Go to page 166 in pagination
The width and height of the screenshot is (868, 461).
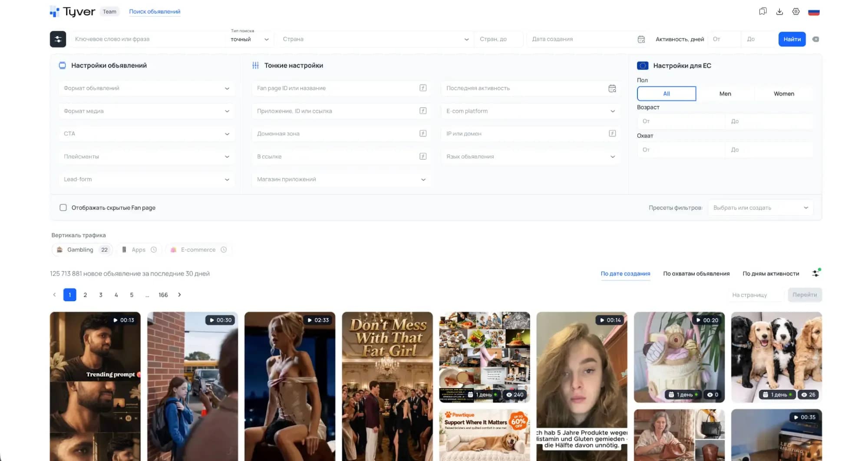163,295
